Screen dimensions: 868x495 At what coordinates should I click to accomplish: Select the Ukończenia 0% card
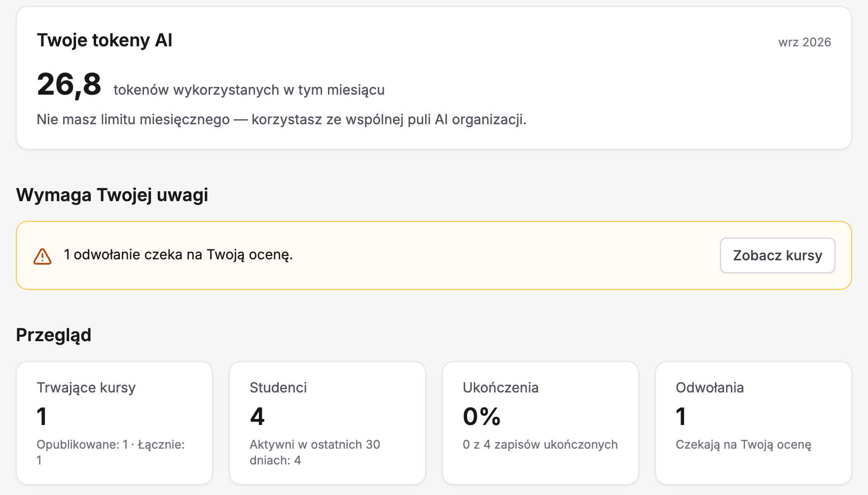point(541,423)
